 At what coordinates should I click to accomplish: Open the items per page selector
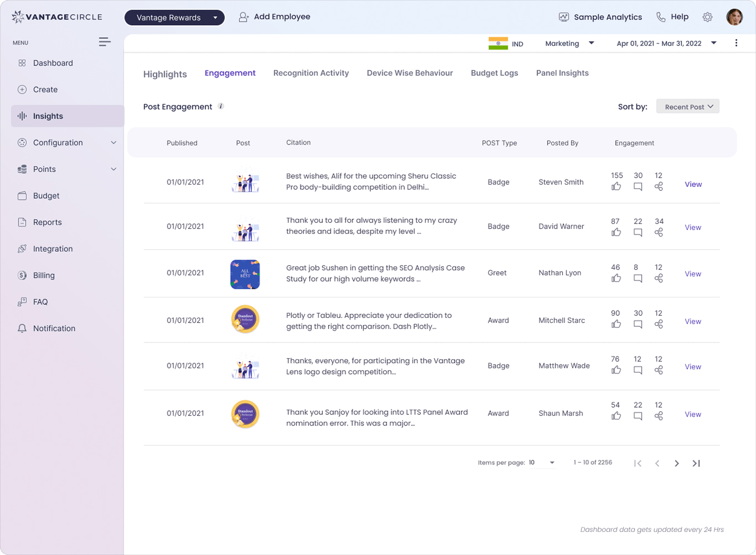point(542,463)
